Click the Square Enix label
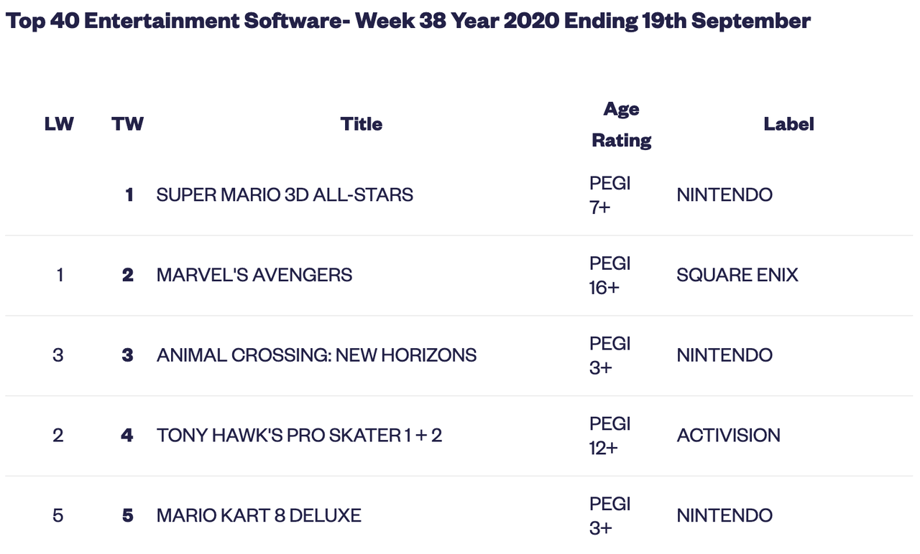This screenshot has height=554, width=920. pos(737,275)
